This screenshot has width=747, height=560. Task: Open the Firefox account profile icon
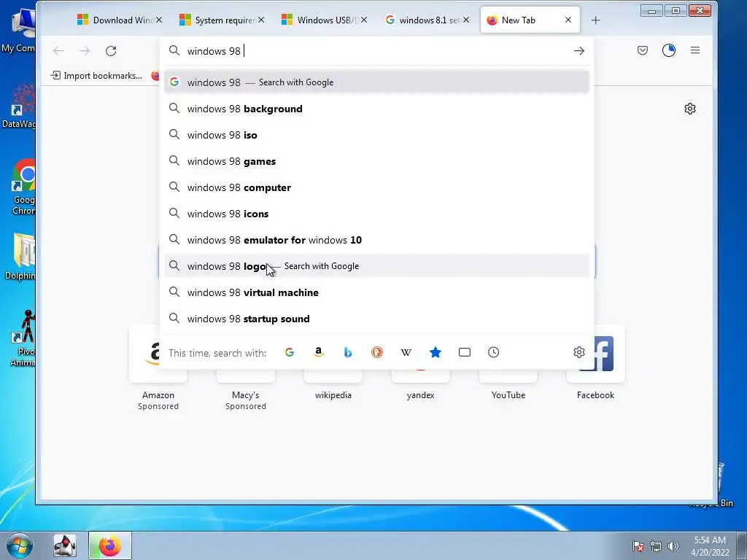(x=669, y=50)
